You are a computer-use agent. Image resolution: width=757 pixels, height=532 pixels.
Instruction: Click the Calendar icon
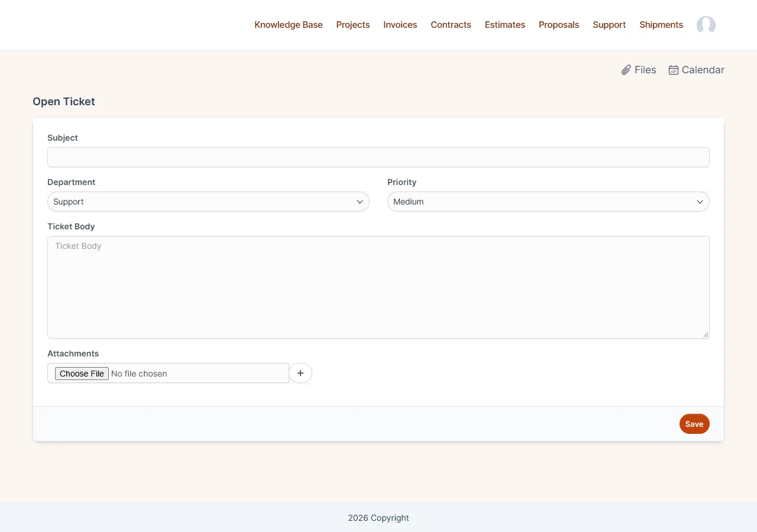point(674,70)
